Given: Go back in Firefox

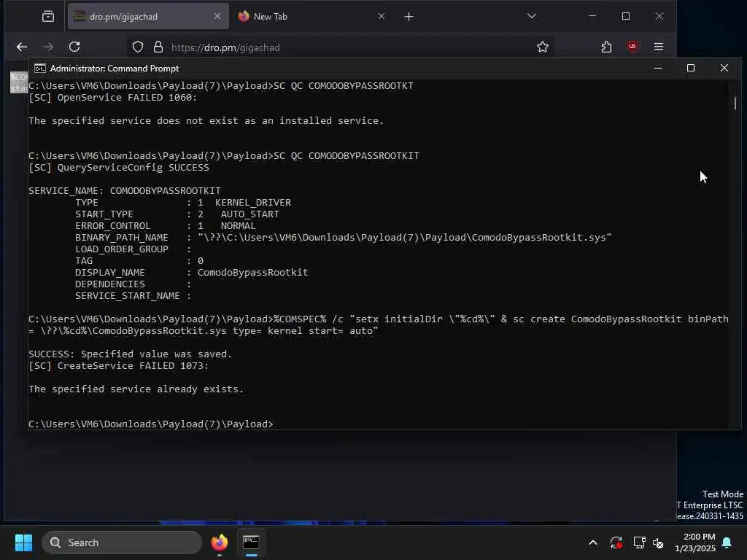Looking at the screenshot, I should click(22, 47).
